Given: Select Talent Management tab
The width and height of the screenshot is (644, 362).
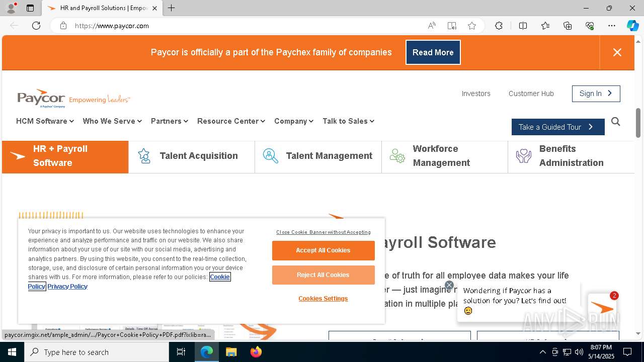Looking at the screenshot, I should [318, 157].
